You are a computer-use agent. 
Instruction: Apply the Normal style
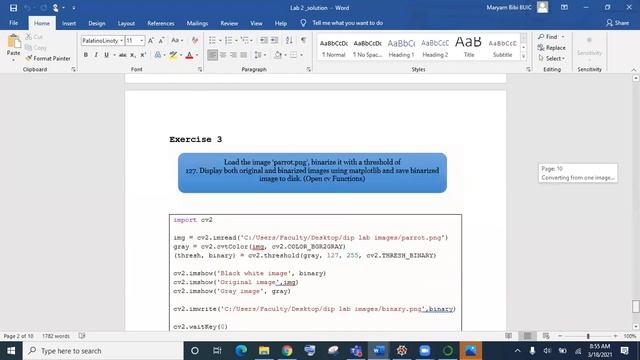click(x=333, y=48)
